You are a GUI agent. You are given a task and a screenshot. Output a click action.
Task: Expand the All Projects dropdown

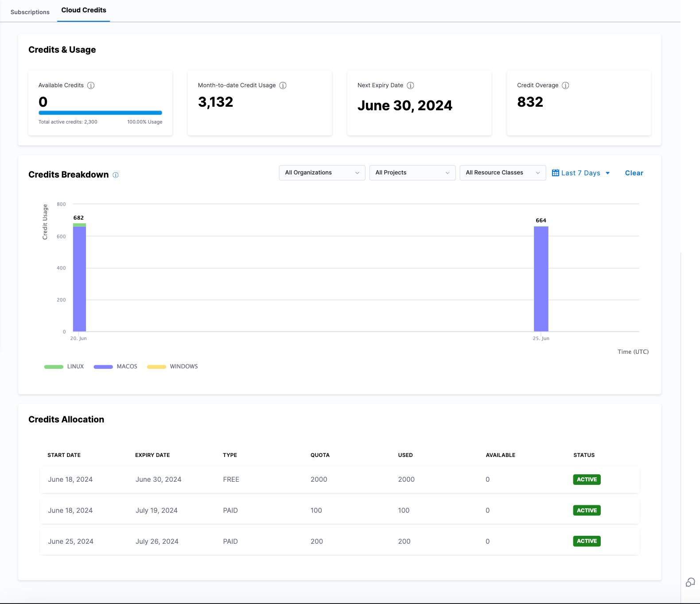pos(412,173)
